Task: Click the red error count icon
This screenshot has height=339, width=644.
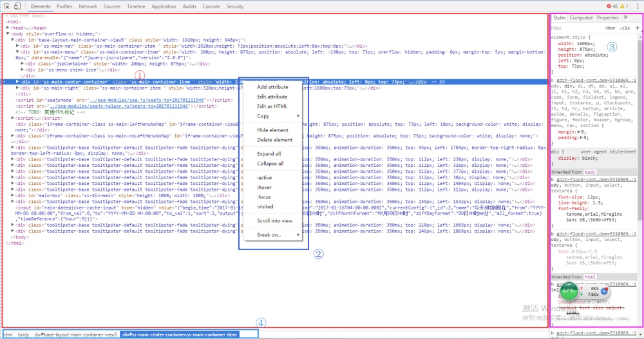Action: coord(609,6)
